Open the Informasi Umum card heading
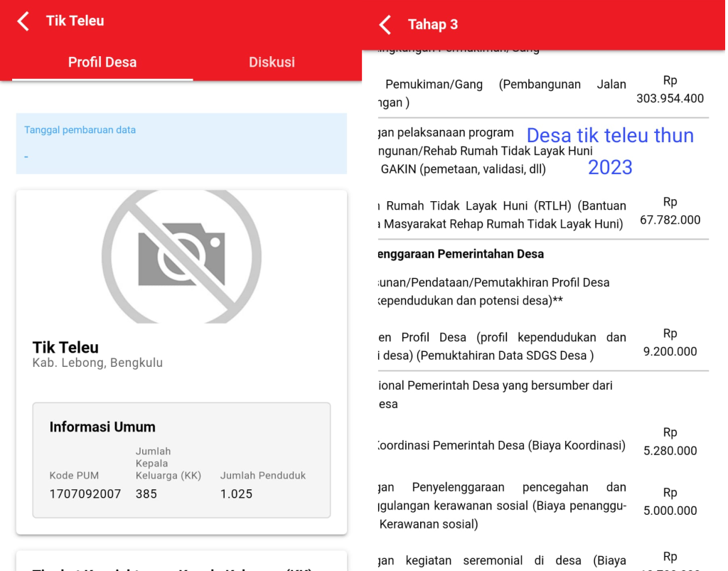The width and height of the screenshot is (728, 571). point(102,427)
